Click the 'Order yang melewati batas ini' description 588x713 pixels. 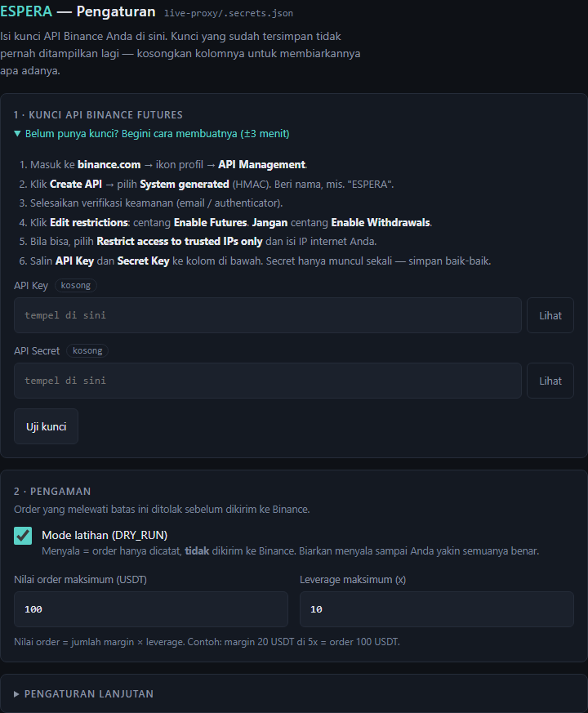162,510
